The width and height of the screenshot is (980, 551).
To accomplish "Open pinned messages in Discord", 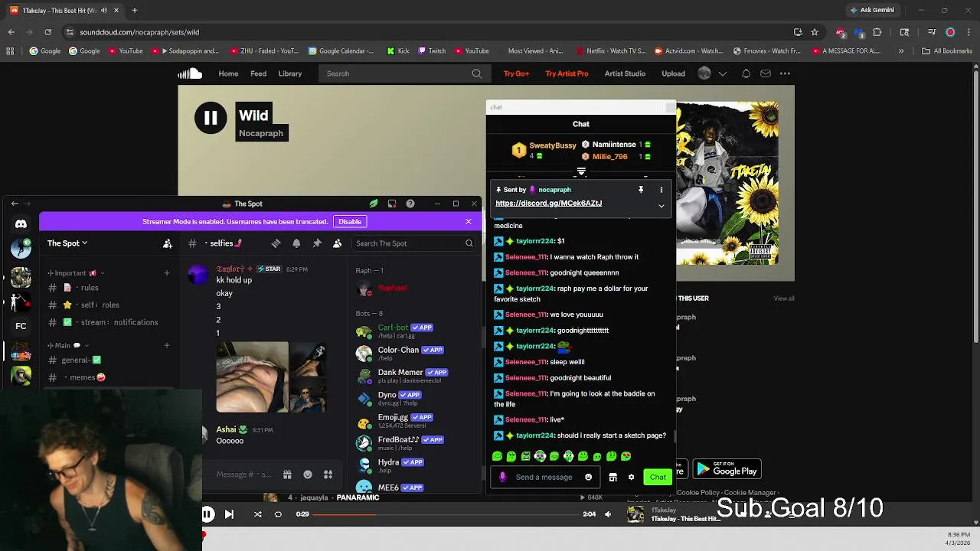I will click(317, 243).
